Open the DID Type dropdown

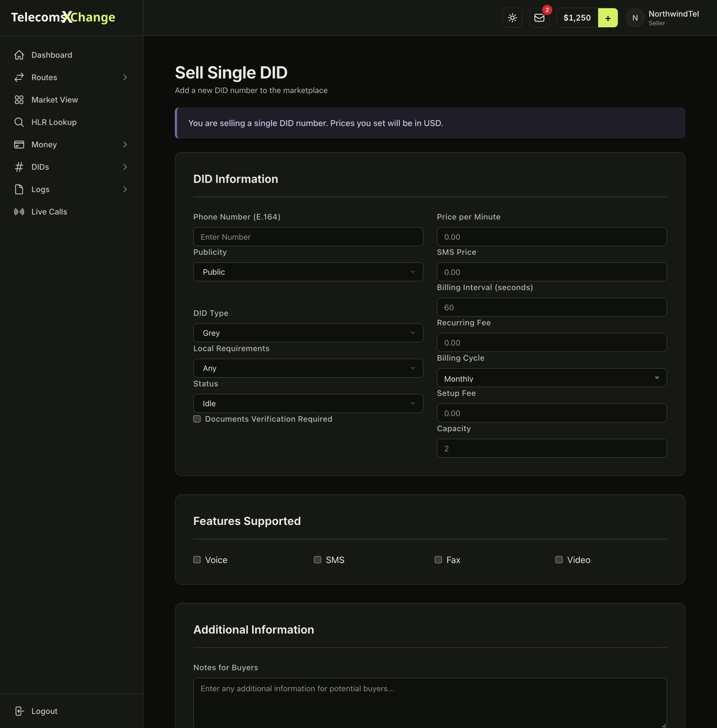(x=308, y=333)
